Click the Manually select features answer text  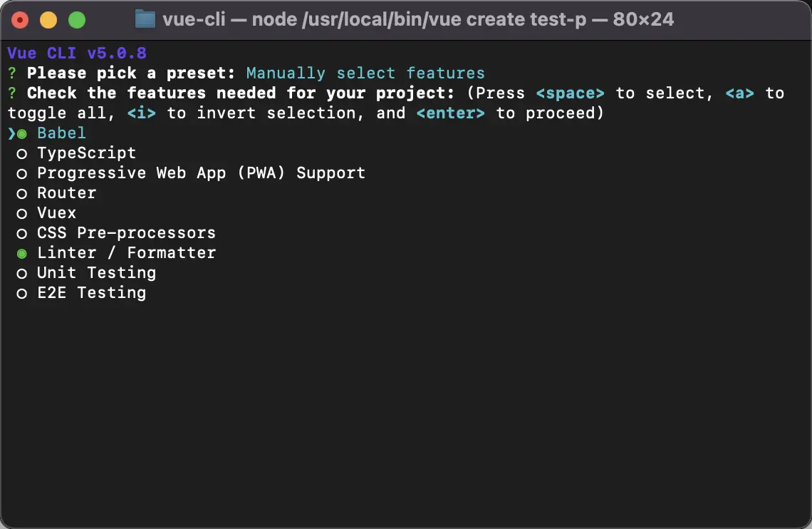(365, 73)
